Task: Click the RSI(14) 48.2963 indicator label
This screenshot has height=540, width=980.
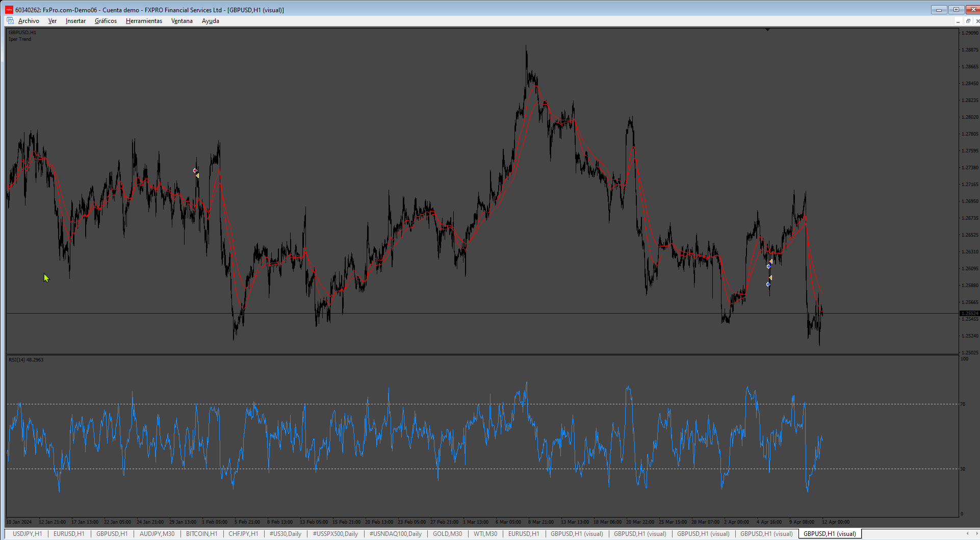Action: (26, 360)
